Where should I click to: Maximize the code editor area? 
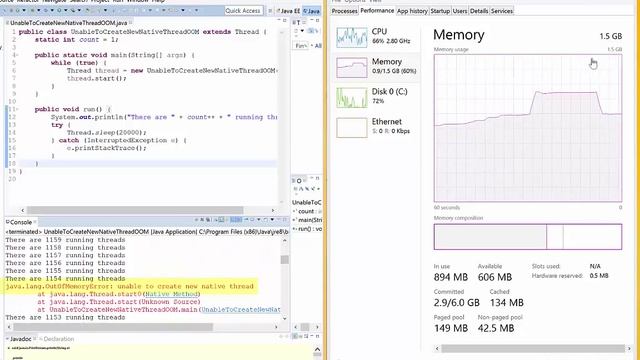(x=285, y=20)
